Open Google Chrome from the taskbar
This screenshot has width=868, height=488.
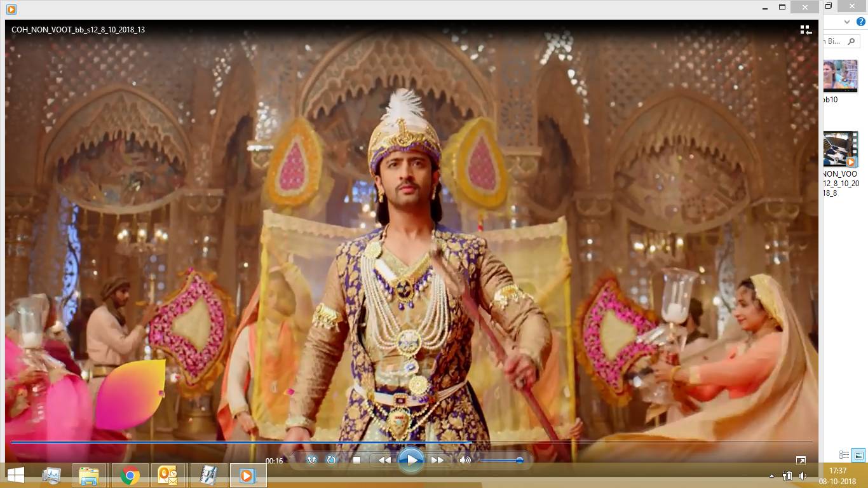pos(130,475)
